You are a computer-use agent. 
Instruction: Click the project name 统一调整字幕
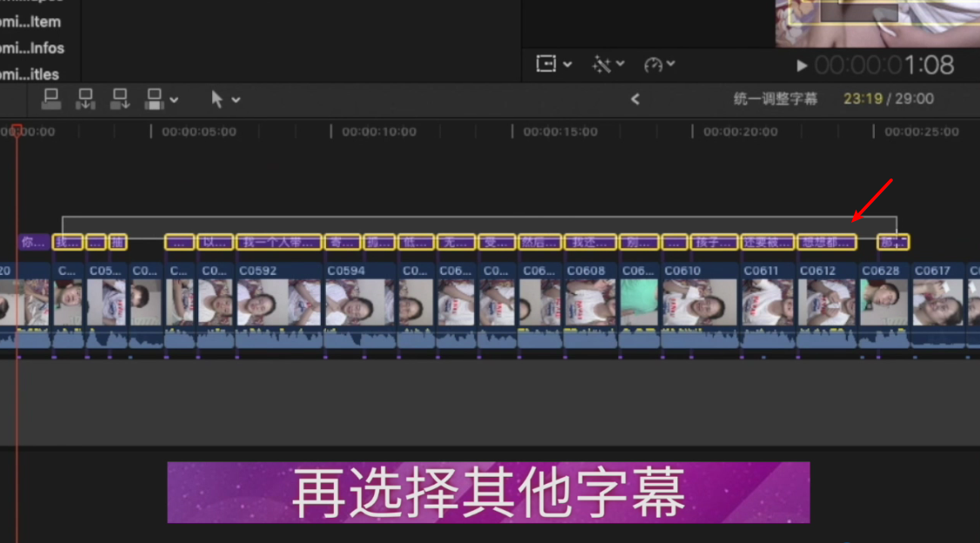coord(775,99)
